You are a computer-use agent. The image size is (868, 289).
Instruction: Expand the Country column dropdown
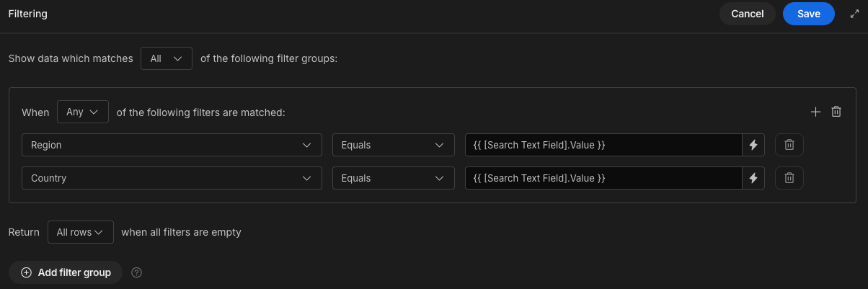(172, 178)
